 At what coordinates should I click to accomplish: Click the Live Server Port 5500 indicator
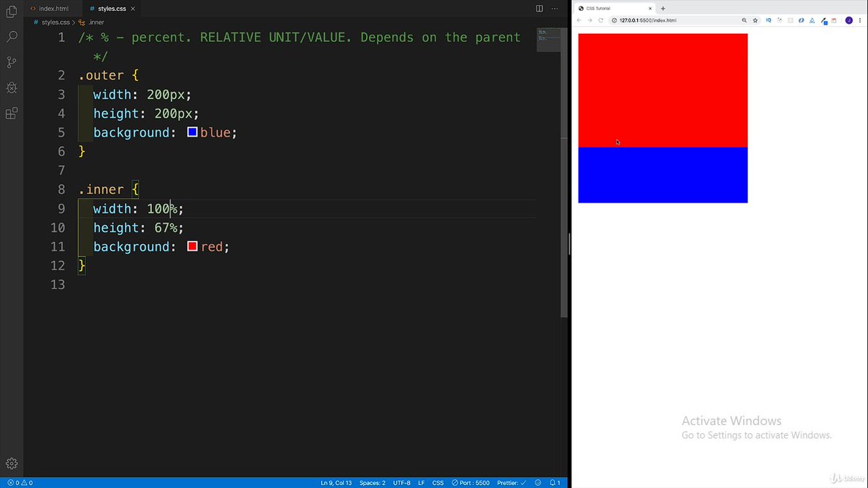click(x=469, y=482)
